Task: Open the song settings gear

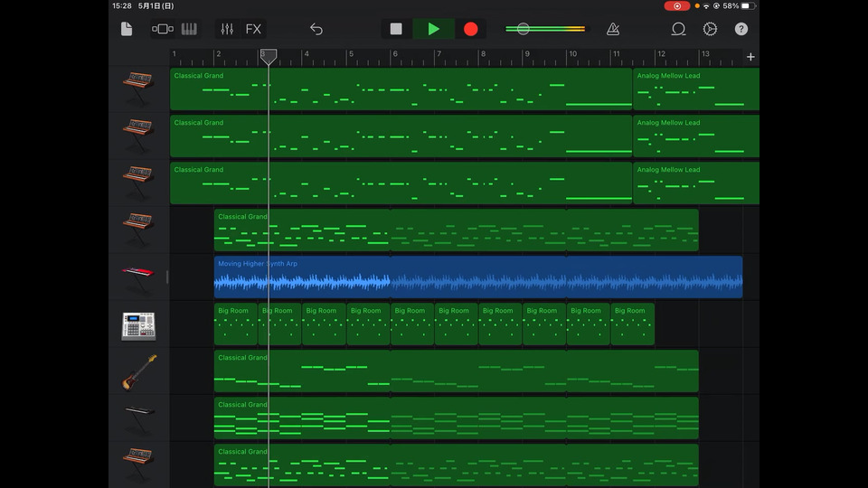Action: [710, 29]
